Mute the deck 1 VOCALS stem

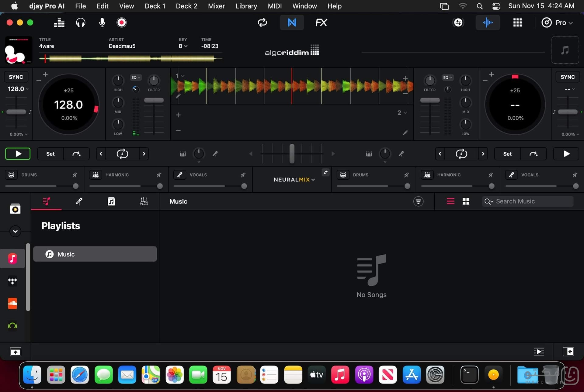243,175
